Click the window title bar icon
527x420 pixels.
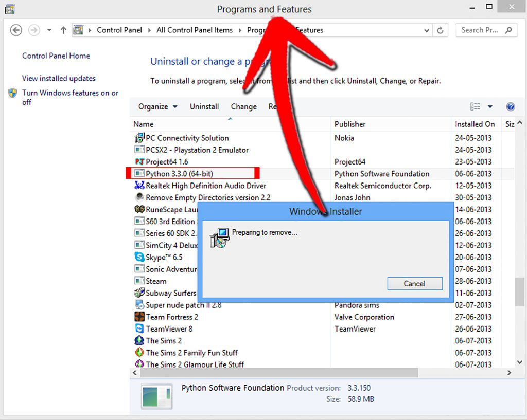[x=10, y=9]
